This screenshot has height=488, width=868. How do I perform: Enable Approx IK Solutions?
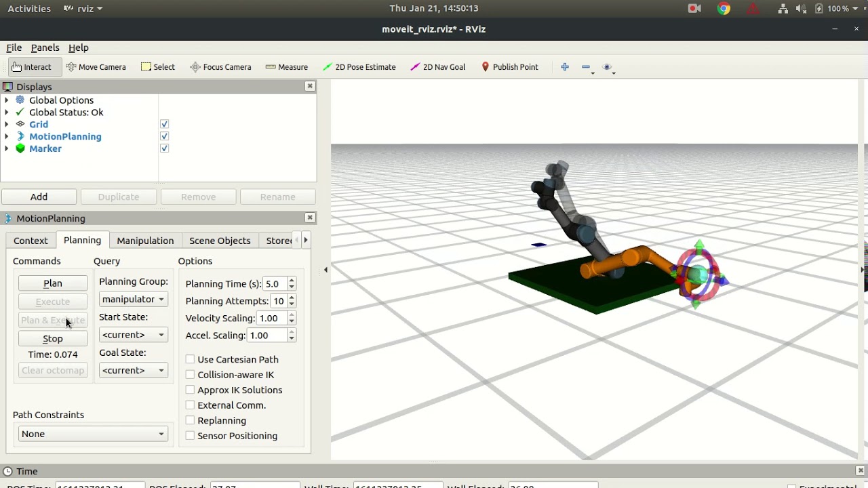coord(190,390)
